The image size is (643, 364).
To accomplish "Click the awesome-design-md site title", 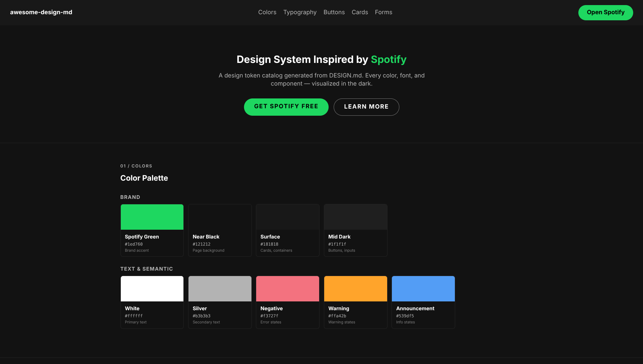I will 41,12.
